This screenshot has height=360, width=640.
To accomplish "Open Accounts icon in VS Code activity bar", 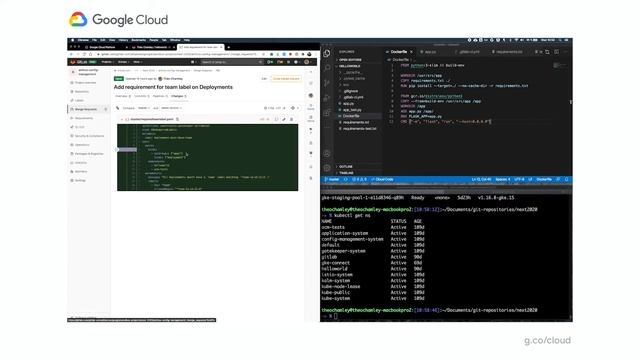I will pyautogui.click(x=327, y=154).
